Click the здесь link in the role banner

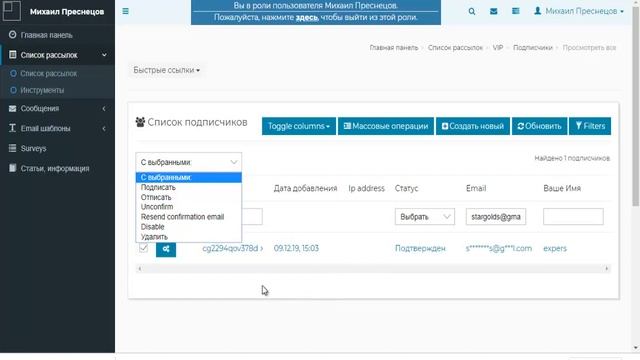coord(307,18)
